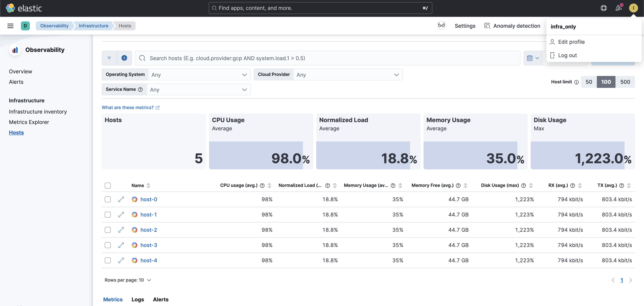Check the host-0 row checkbox
Viewport: 644px width, 306px height.
[108, 199]
